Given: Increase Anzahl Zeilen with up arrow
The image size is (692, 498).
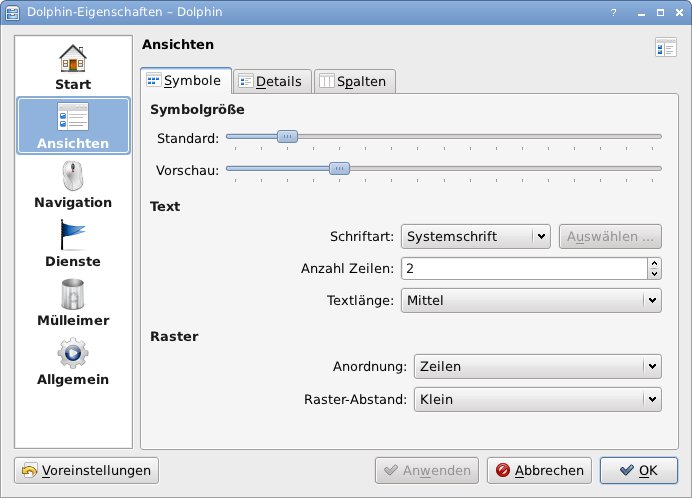Looking at the screenshot, I should pos(654,263).
